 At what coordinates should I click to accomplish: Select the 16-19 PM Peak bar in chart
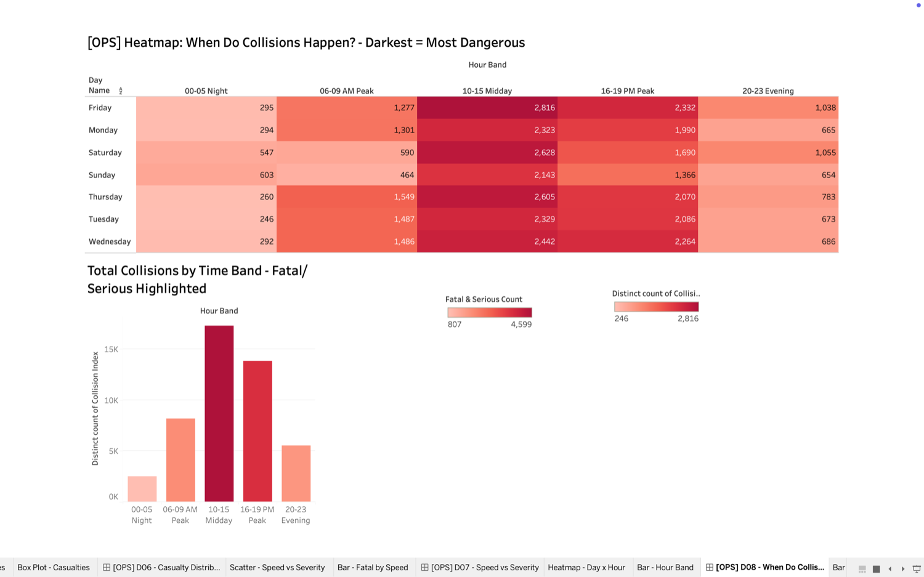click(x=257, y=431)
